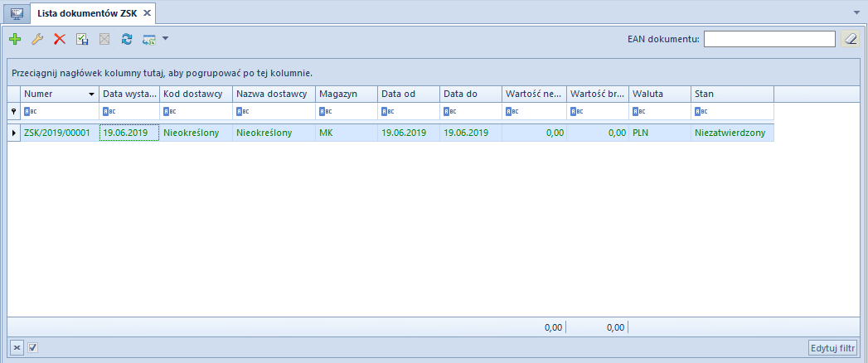Image resolution: width=868 pixels, height=363 pixels.
Task: Click the 19.06.2019 cell under Data od
Action: [x=409, y=133]
